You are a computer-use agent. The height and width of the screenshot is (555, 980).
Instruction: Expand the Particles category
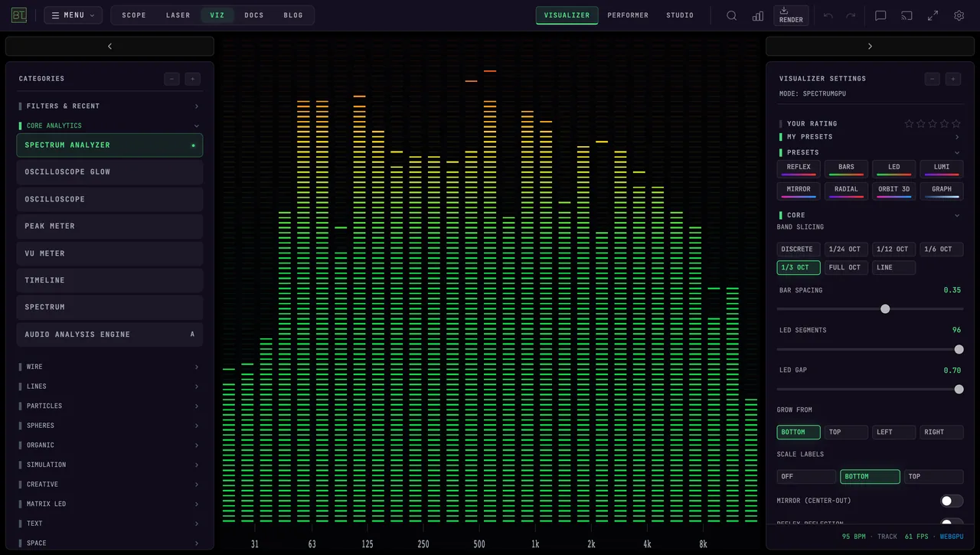click(109, 406)
